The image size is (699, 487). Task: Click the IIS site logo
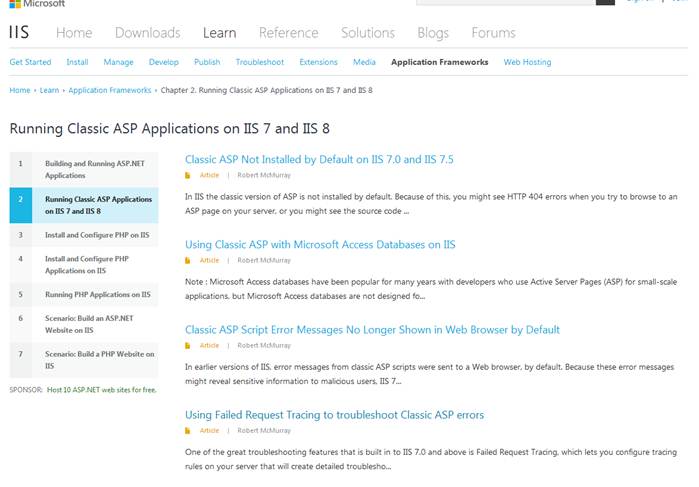point(19,33)
